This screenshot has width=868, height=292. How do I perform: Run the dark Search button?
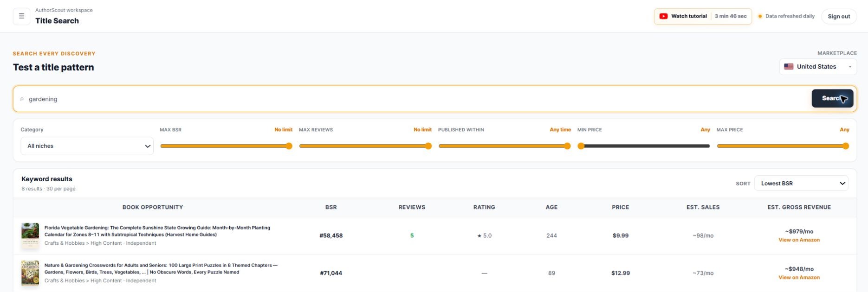[832, 98]
